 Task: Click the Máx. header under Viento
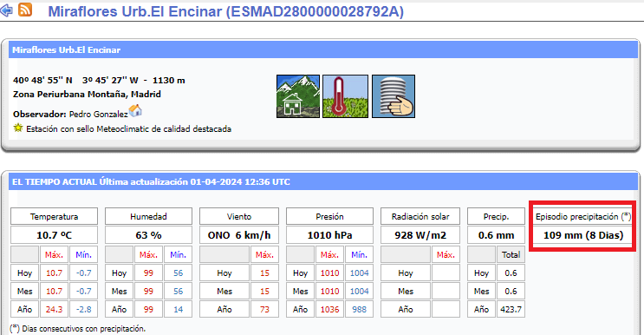pyautogui.click(x=264, y=254)
